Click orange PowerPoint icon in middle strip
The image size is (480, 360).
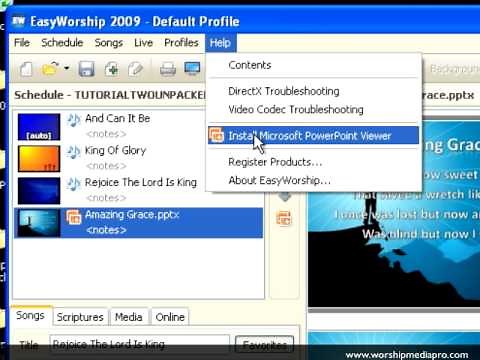point(284,218)
